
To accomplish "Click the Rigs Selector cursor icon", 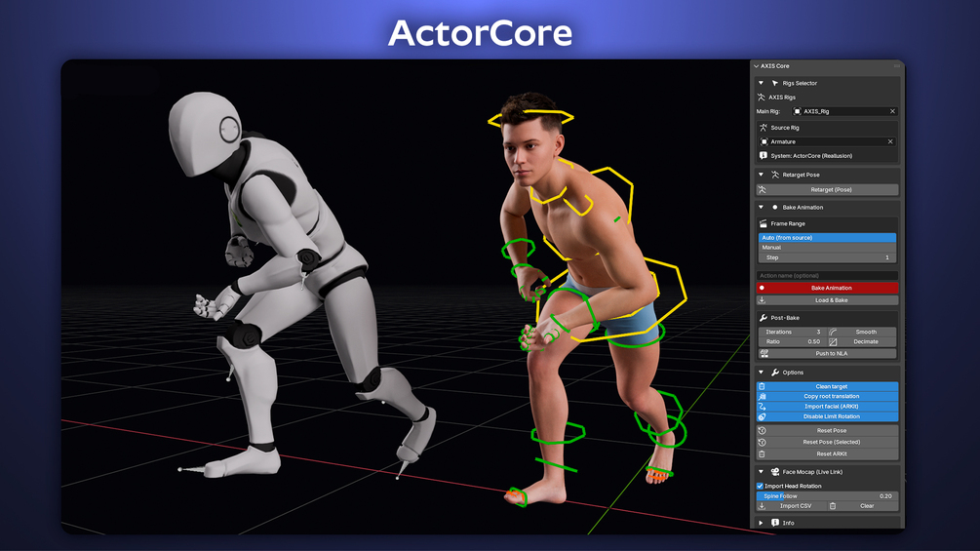I will [775, 83].
